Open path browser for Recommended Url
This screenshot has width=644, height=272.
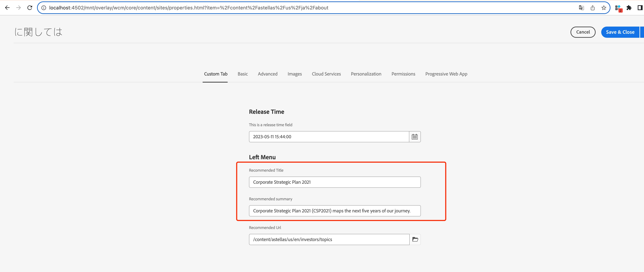pos(415,239)
